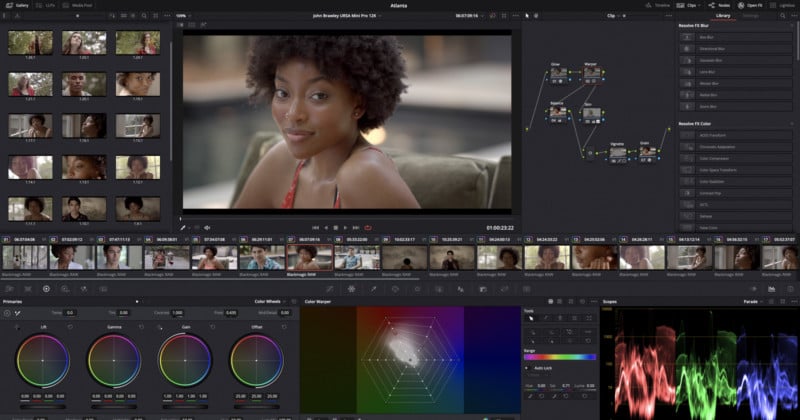Click the Color Warper hue Range bar
The image size is (800, 420).
560,357
